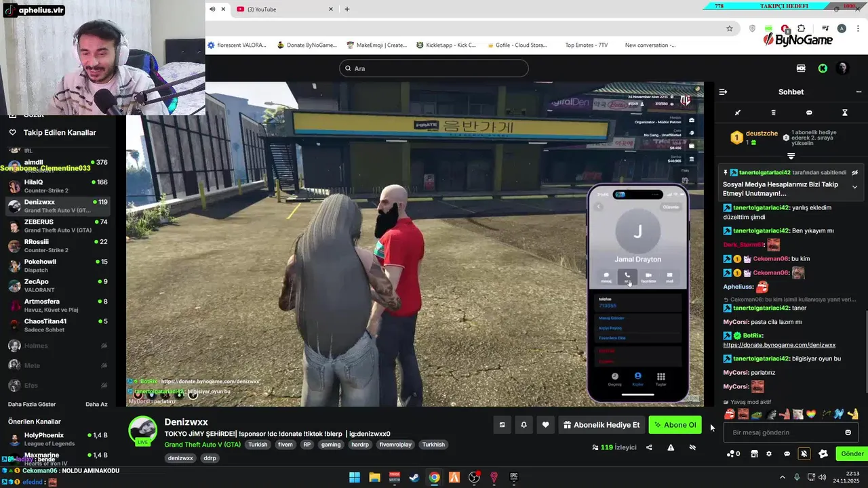The image size is (868, 488).
Task: Click the theatre mode icon beside bell
Action: 502,425
